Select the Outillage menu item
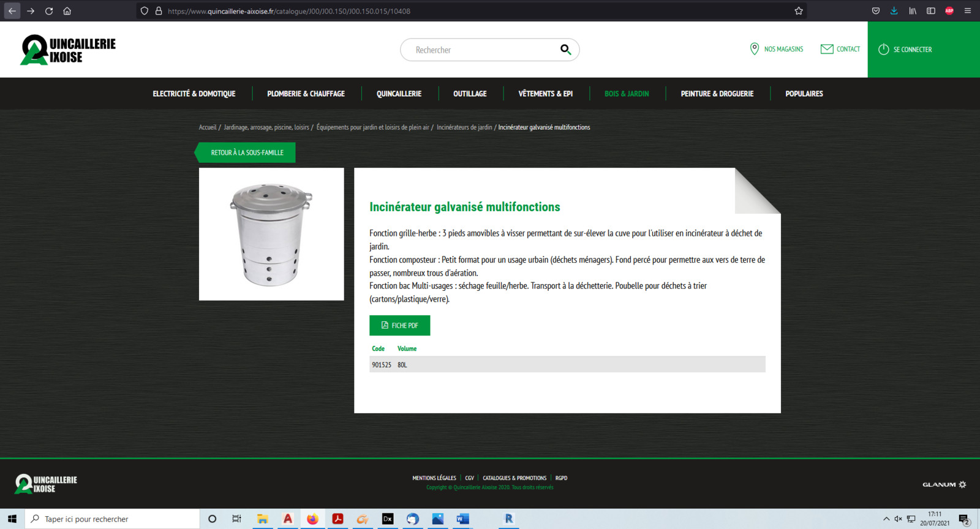This screenshot has height=529, width=980. pyautogui.click(x=470, y=94)
